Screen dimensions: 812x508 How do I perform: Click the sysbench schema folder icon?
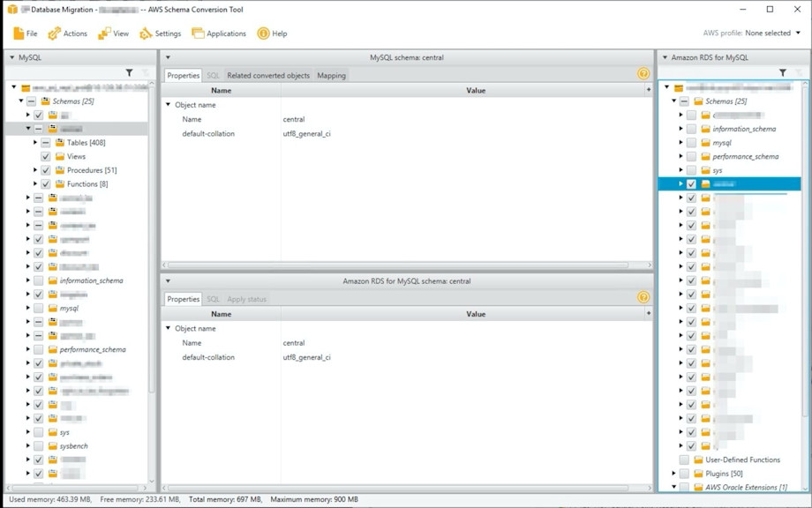pos(52,446)
